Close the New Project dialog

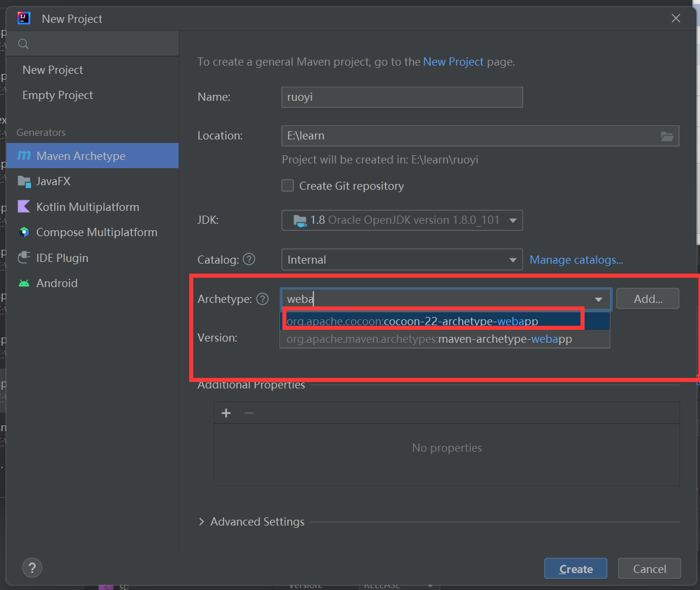[676, 18]
